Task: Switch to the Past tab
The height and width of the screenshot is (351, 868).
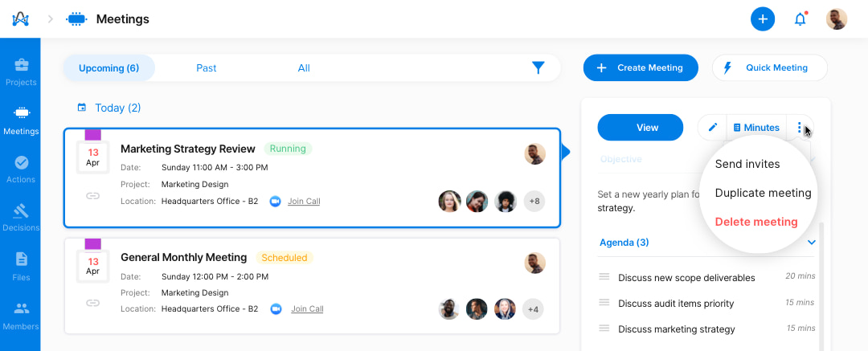Action: [206, 68]
